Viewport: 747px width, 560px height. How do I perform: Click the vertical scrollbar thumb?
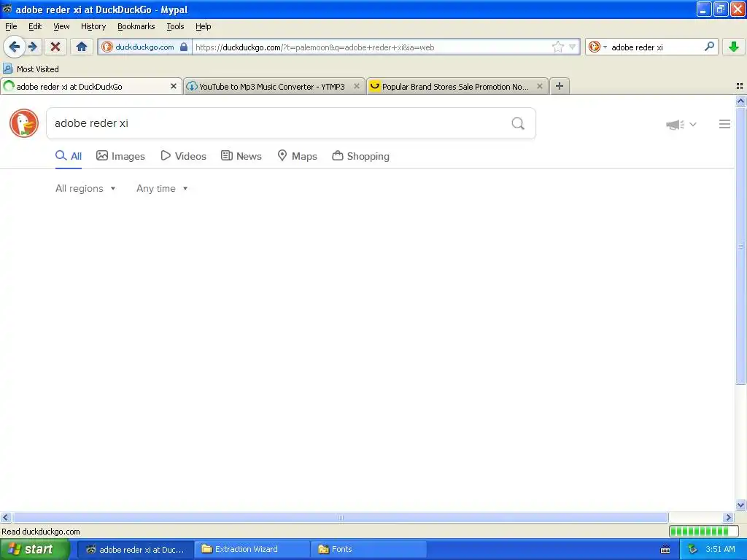tap(740, 246)
